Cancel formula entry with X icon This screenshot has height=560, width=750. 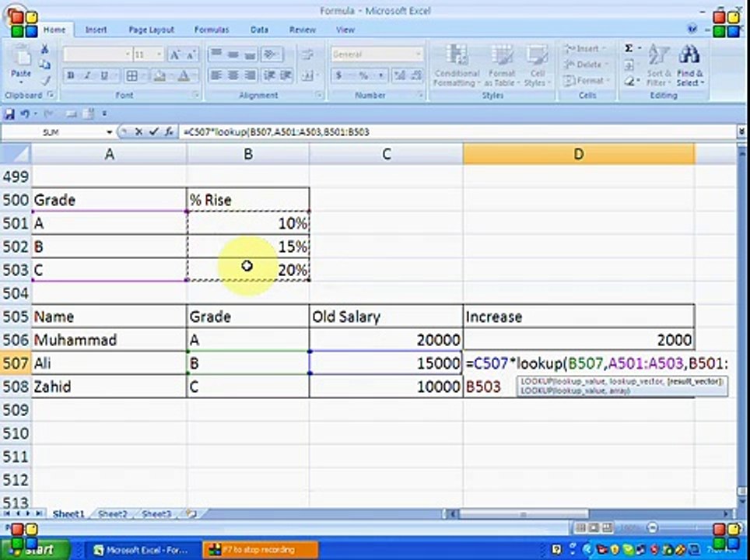(138, 132)
